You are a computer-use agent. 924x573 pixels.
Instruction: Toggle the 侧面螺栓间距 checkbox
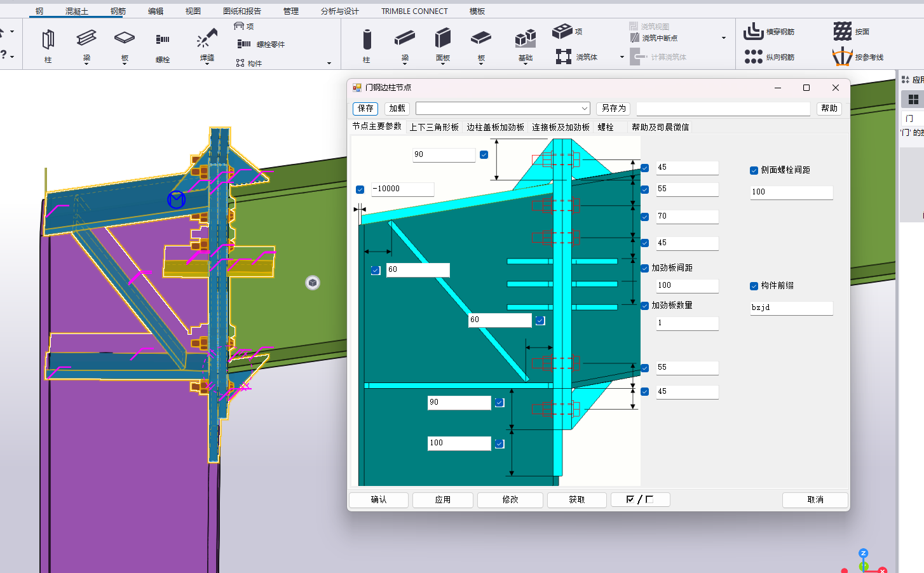[754, 170]
